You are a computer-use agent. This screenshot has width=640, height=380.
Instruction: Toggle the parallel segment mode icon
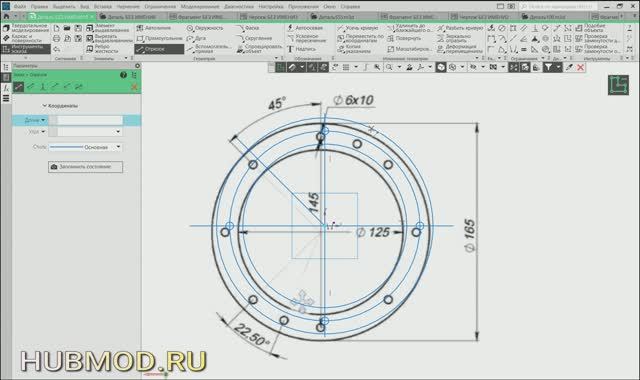(x=31, y=87)
